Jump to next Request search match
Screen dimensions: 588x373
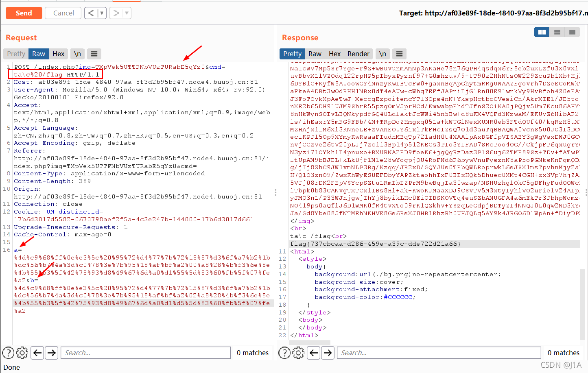pos(52,353)
